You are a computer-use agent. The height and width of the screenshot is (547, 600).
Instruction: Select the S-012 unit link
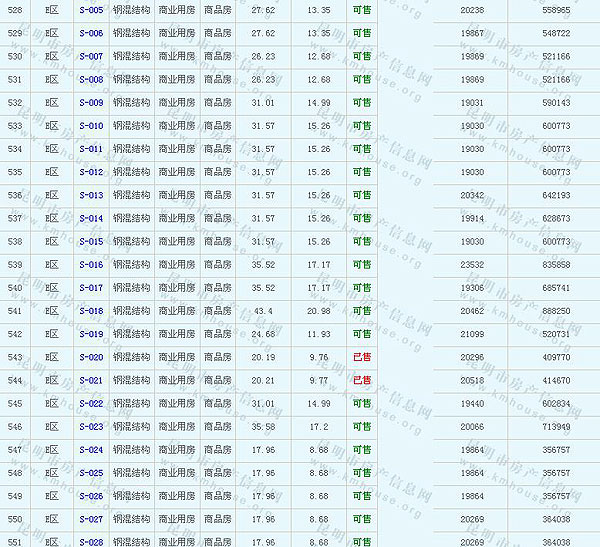click(90, 172)
